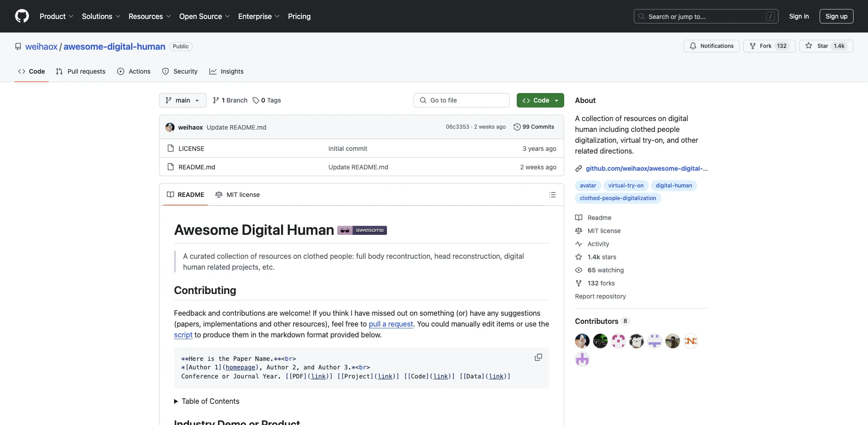Open the Readme link in About
868x425 pixels.
pos(593,218)
